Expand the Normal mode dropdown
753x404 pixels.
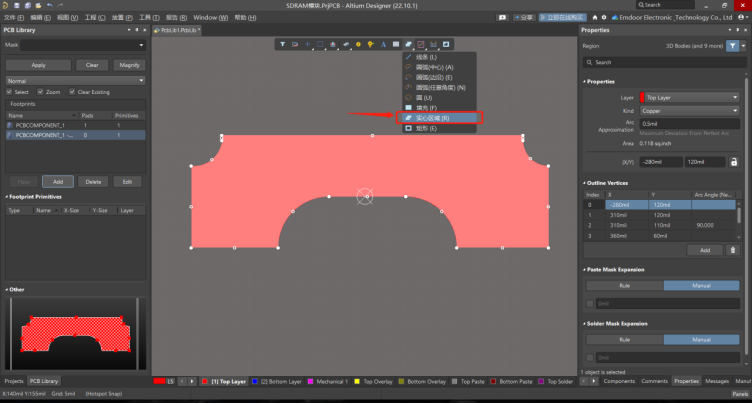[x=75, y=80]
